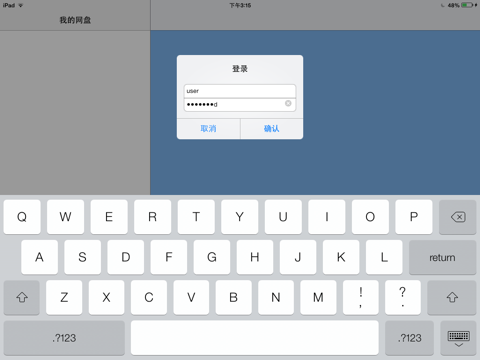Tap the L key

[x=384, y=257]
